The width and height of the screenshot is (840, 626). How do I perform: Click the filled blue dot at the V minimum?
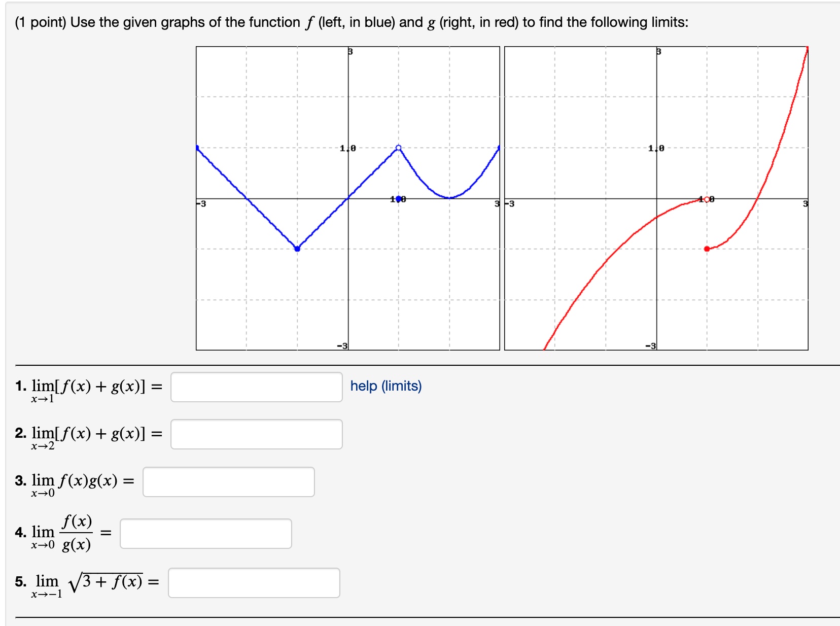[x=297, y=249]
